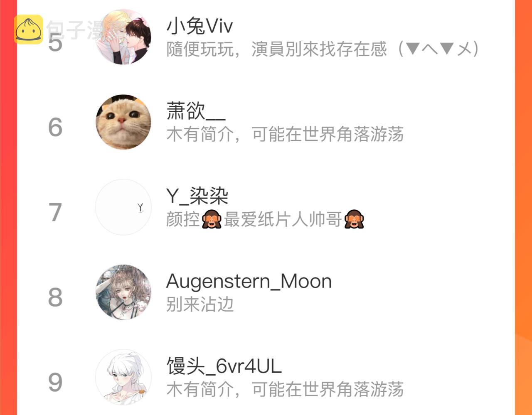This screenshot has height=415, width=532.
Task: Click the username 萧欲__
Action: pyautogui.click(x=196, y=111)
